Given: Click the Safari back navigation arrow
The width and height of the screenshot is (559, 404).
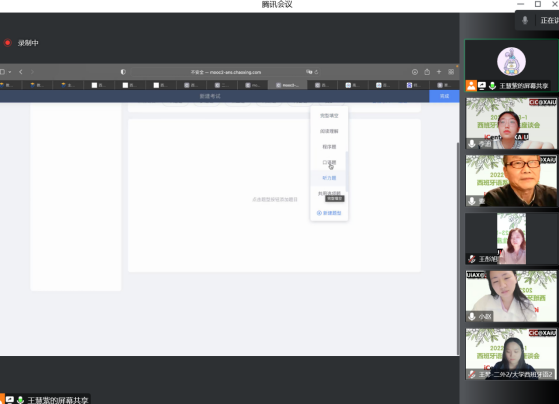Looking at the screenshot, I should coord(21,72).
